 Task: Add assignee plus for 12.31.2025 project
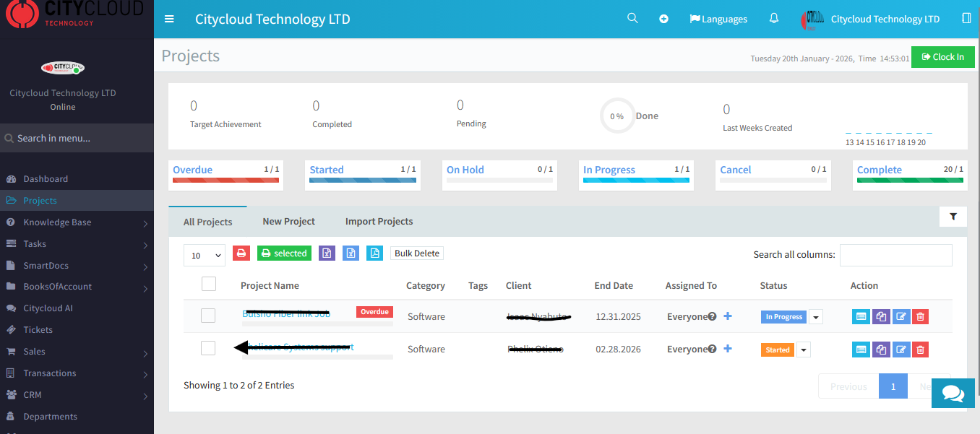point(728,316)
